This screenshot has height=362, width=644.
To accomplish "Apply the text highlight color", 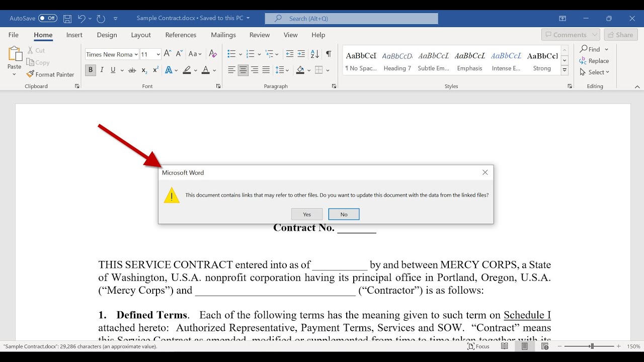I will pos(187,70).
